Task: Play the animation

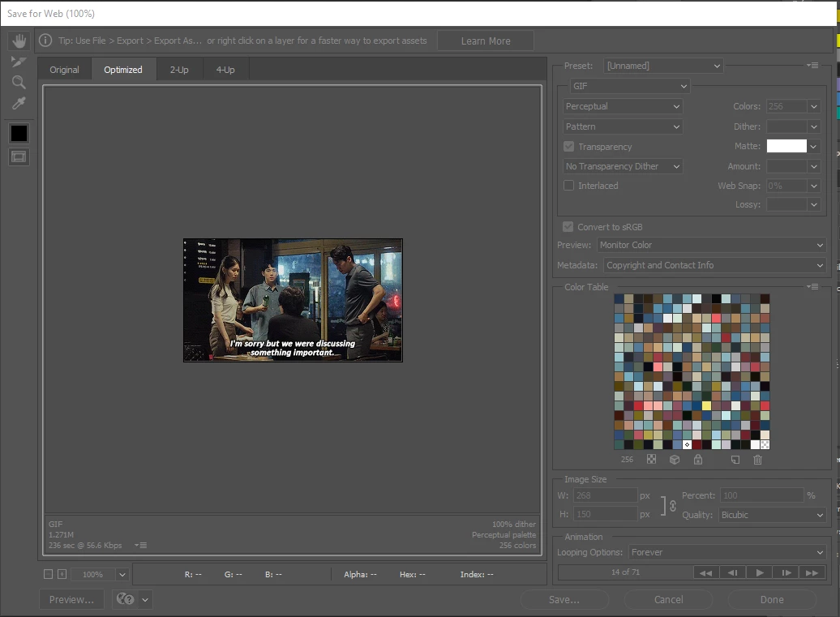Action: pyautogui.click(x=759, y=572)
